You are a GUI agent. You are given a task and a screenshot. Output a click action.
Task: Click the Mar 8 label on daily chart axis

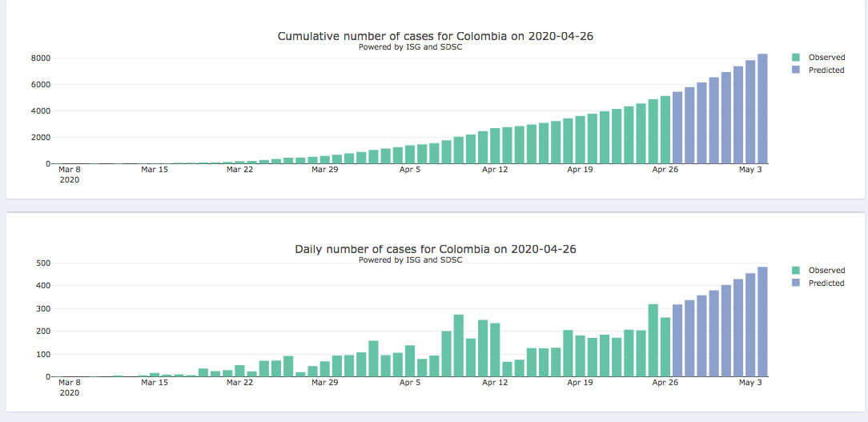(70, 383)
